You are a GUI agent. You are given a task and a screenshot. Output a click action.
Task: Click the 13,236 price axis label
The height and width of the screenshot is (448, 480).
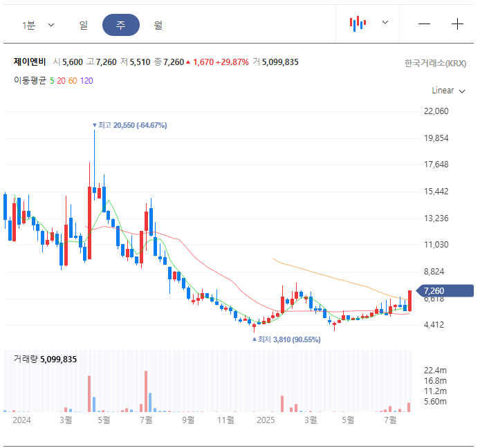pos(436,218)
